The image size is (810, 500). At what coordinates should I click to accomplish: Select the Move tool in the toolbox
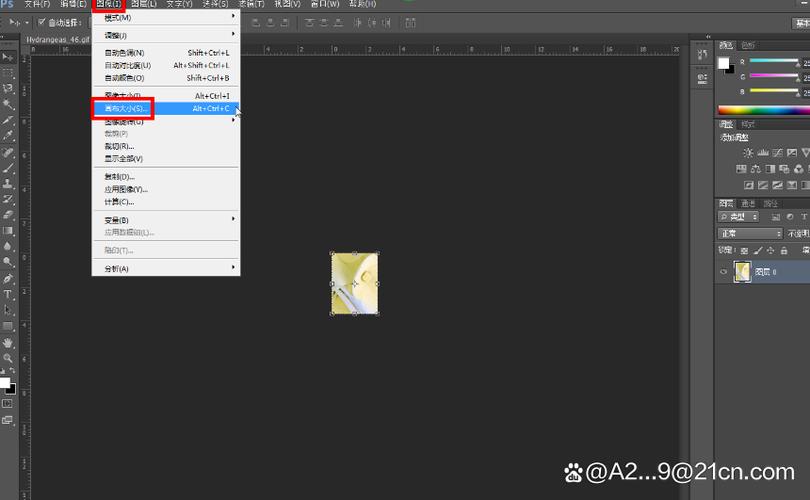8,57
